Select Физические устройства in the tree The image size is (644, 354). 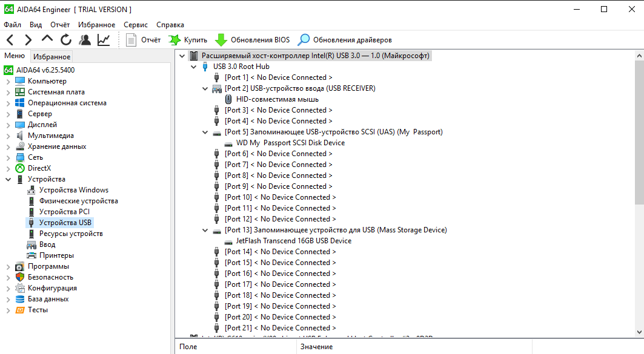tap(78, 201)
